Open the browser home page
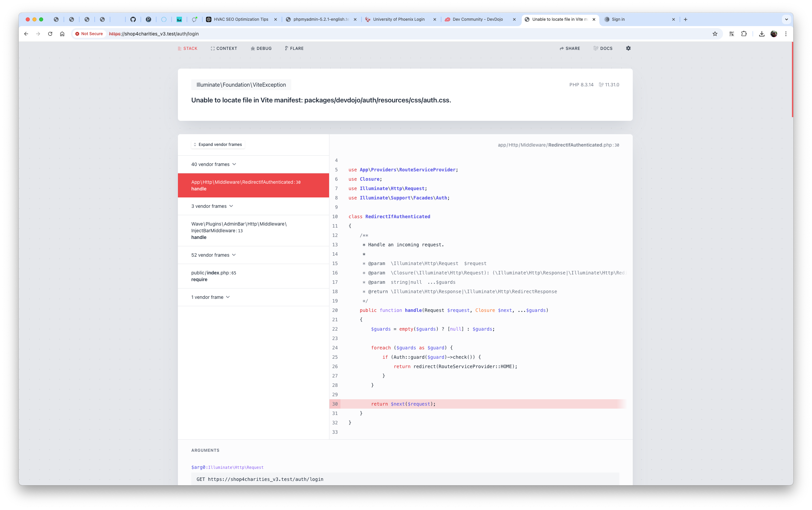 pyautogui.click(x=62, y=34)
